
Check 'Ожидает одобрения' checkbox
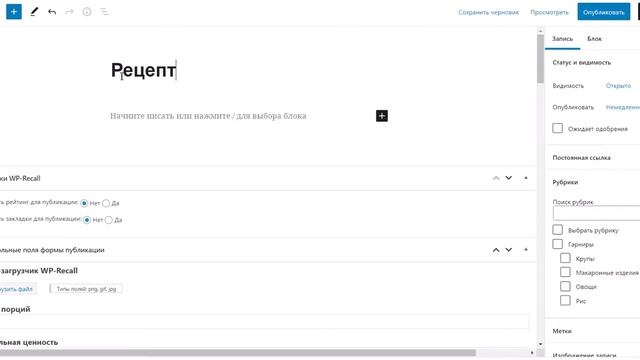tap(558, 128)
